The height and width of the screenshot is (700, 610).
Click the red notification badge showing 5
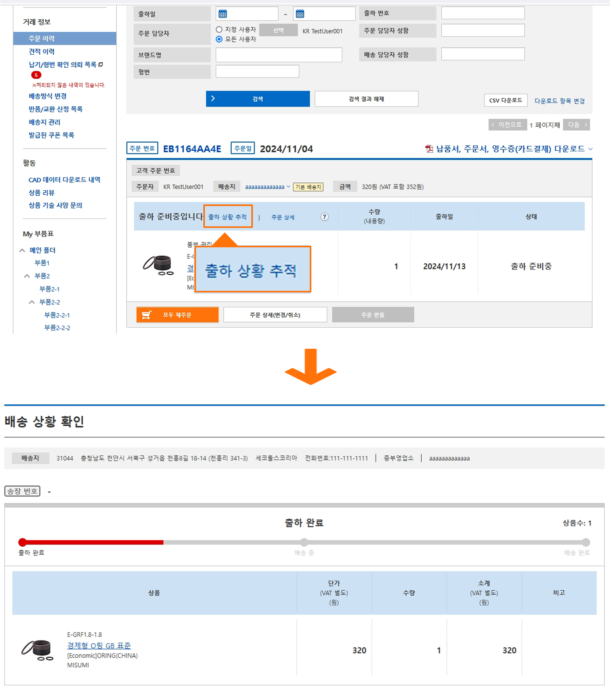(x=36, y=75)
